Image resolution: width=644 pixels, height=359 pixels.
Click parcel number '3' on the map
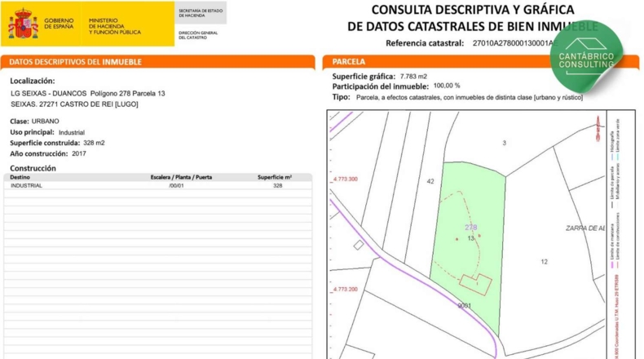(x=505, y=143)
